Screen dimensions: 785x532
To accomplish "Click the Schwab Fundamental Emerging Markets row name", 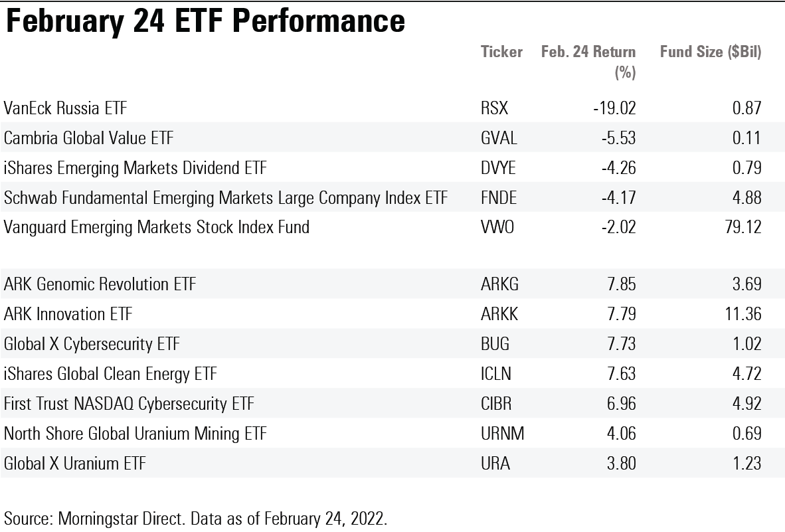I will pyautogui.click(x=225, y=197).
